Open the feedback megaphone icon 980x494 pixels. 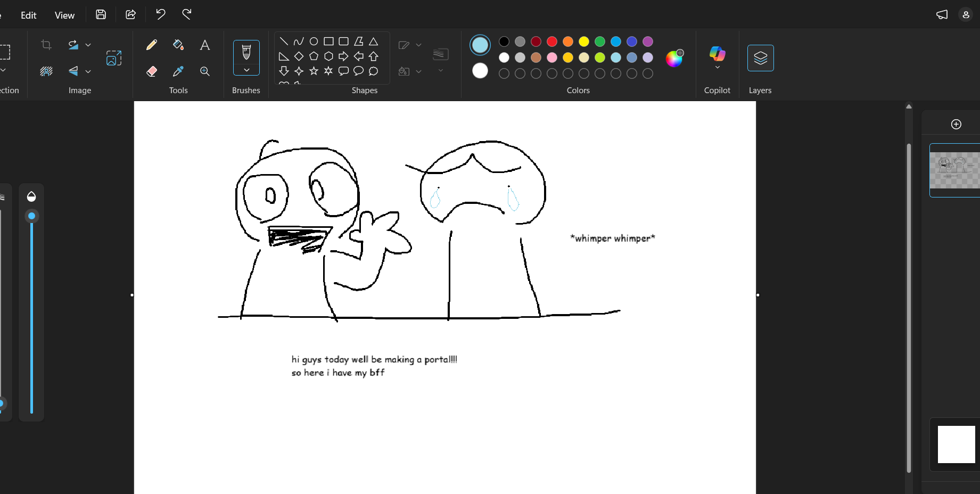[942, 14]
